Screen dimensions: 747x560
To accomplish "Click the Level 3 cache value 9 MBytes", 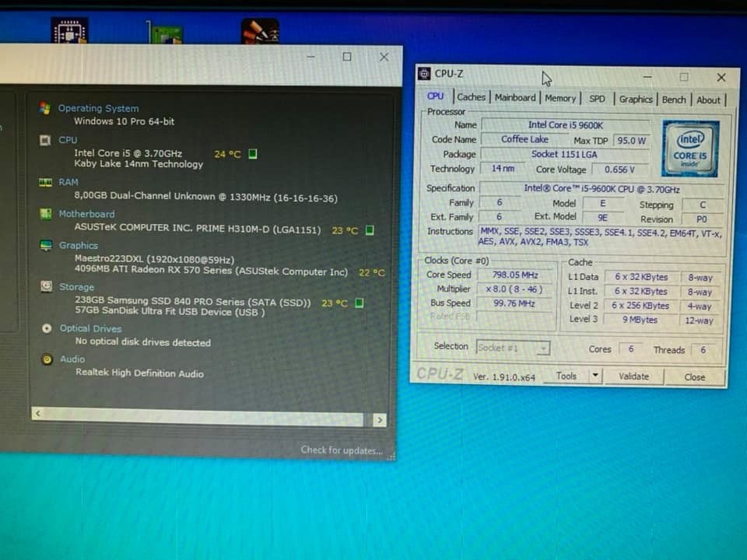I will point(640,320).
